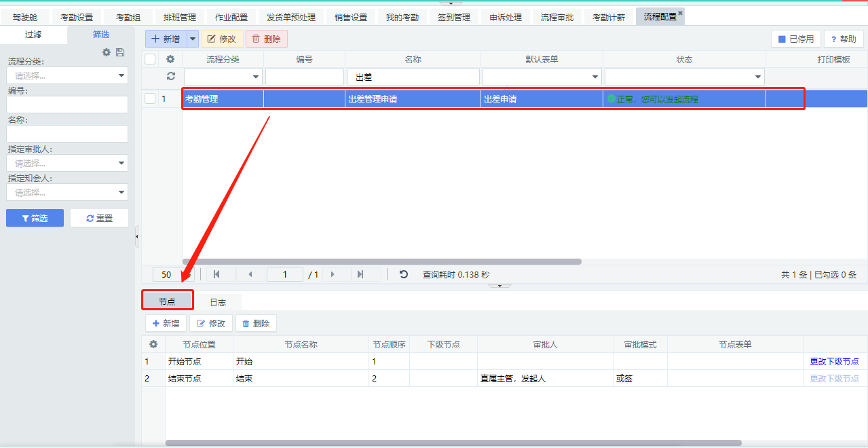This screenshot has width=868, height=448.
Task: Switch to the 驾驶舱 tab
Action: tap(25, 17)
